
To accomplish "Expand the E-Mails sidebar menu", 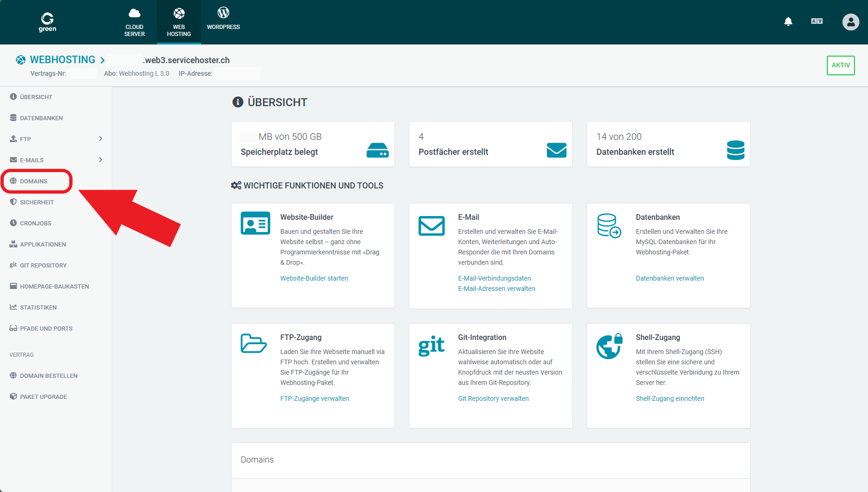I will 100,159.
